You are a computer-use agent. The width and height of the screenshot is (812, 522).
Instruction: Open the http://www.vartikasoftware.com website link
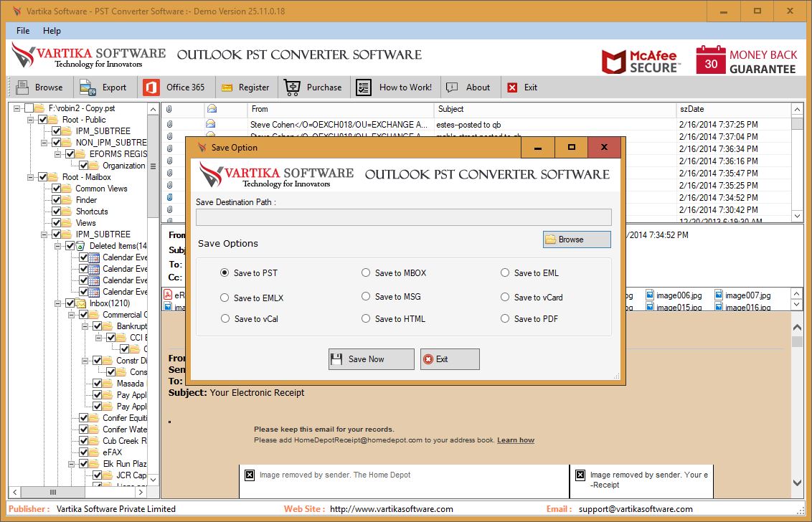[392, 509]
